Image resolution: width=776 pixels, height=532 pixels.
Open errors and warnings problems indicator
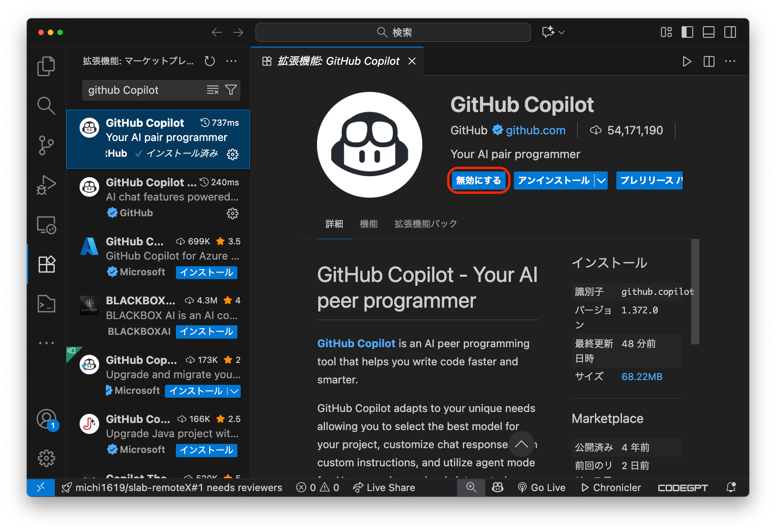[x=317, y=487]
